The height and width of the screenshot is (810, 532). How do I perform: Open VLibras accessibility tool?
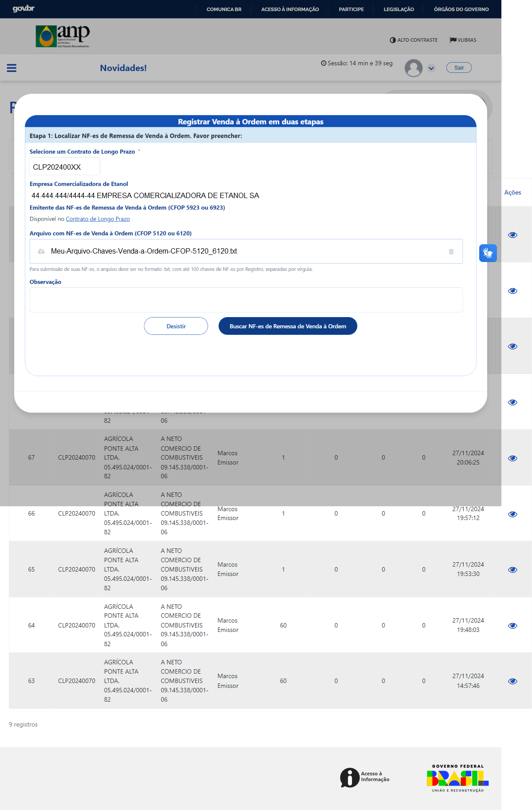(463, 40)
